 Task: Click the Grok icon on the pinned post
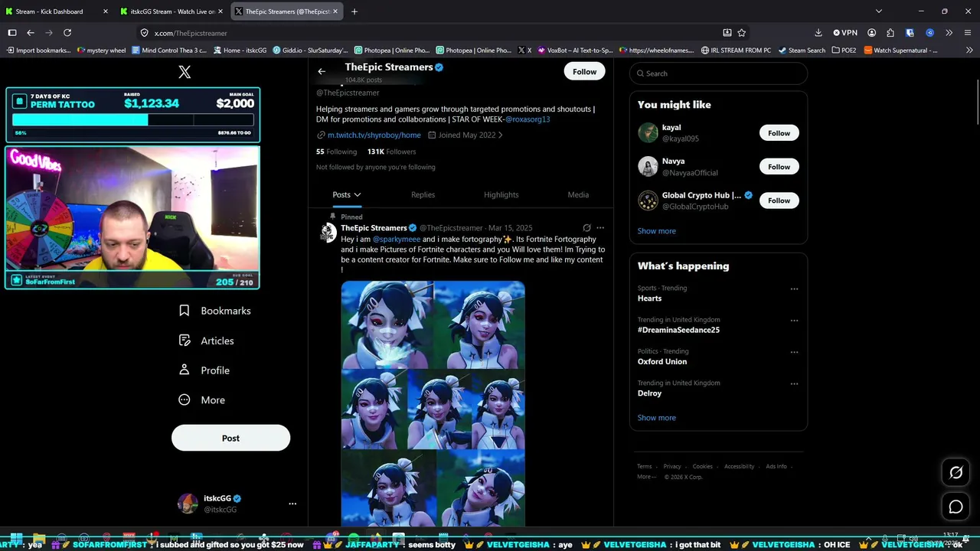(x=586, y=228)
